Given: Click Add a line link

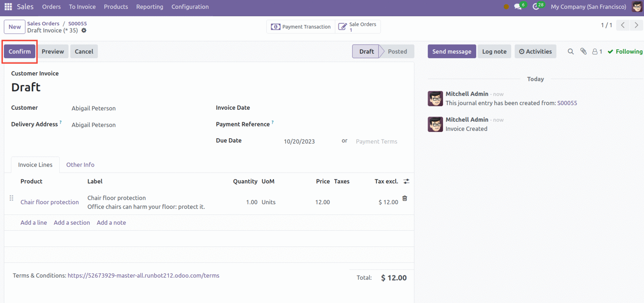Looking at the screenshot, I should click(x=34, y=222).
